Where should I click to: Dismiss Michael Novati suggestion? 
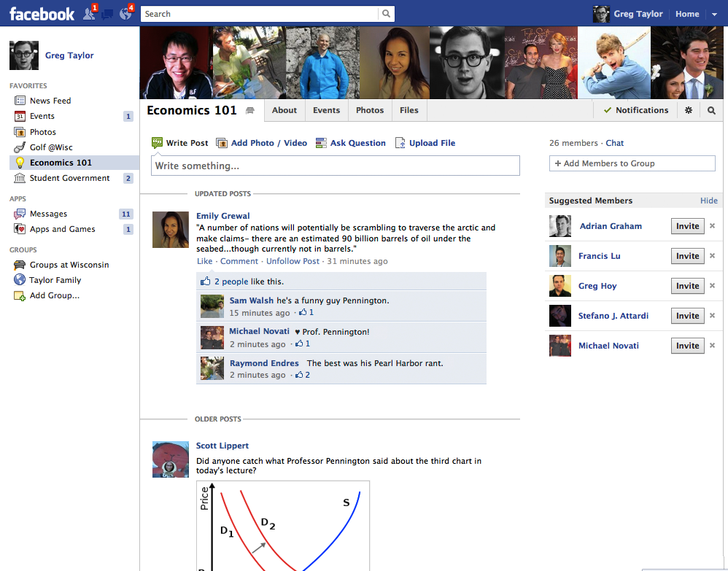point(712,346)
